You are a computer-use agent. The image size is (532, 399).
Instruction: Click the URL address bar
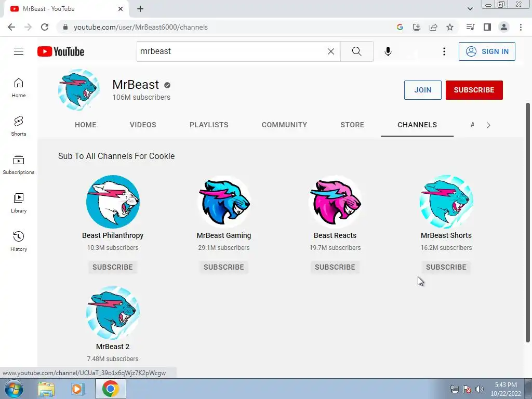coord(224,27)
